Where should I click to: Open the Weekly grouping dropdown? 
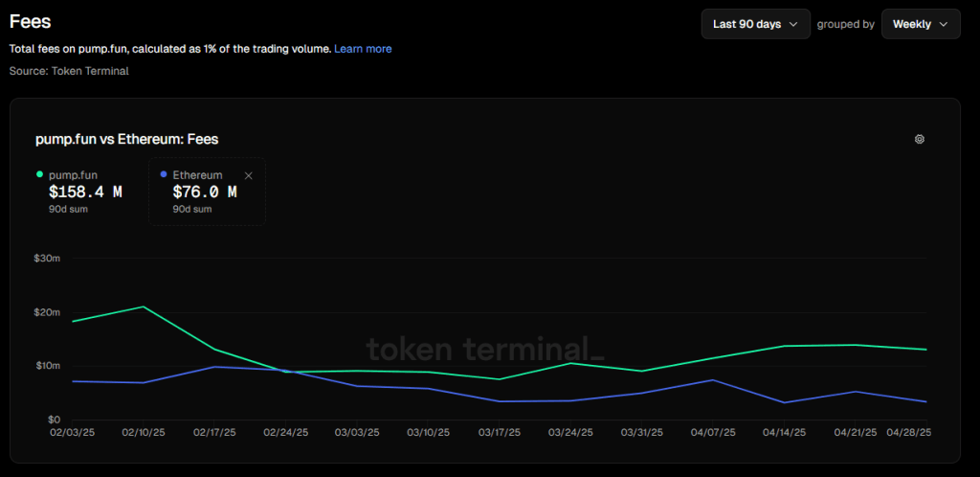coord(921,24)
